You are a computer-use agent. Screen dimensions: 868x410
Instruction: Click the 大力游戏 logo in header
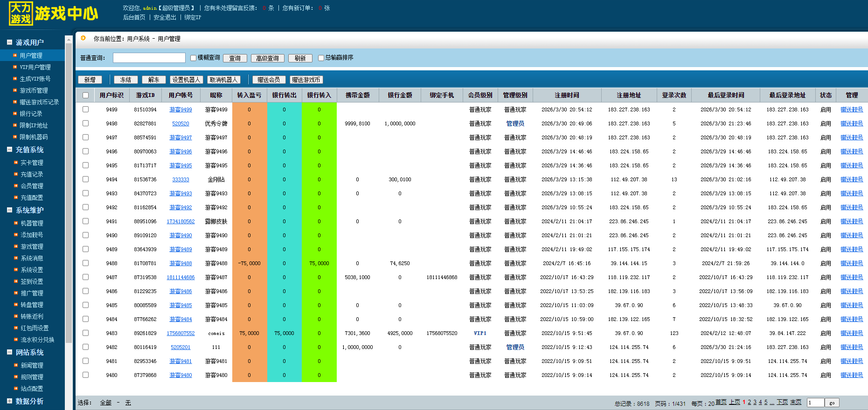click(21, 14)
